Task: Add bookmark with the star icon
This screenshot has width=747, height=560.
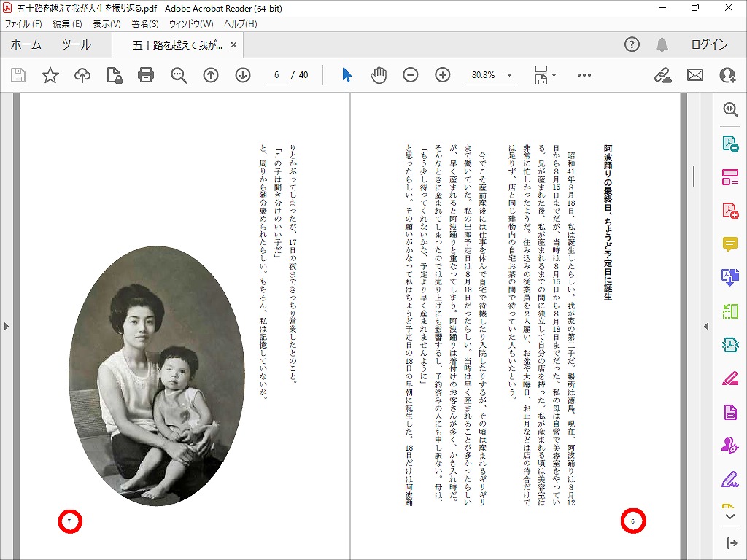Action: point(50,75)
